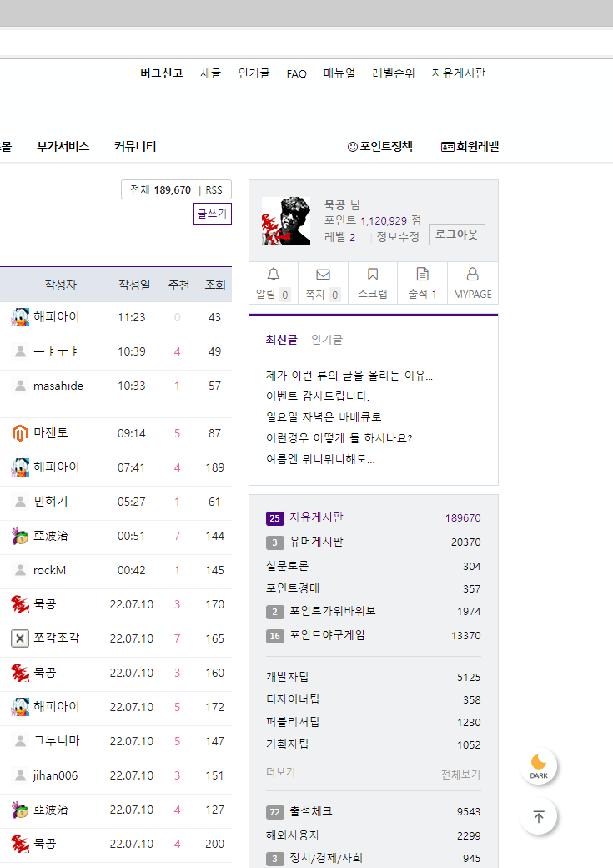
Task: Open the RSS feed link
Action: (x=214, y=190)
